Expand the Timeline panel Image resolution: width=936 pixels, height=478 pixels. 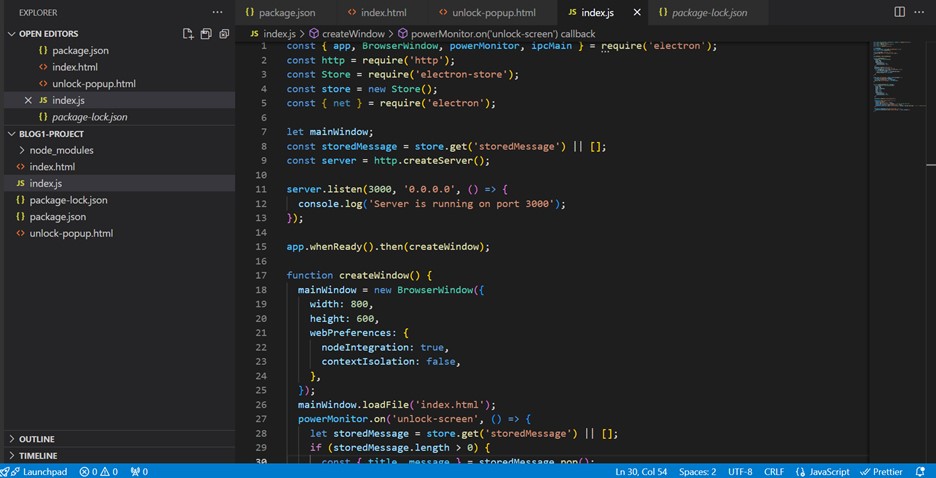pos(38,455)
